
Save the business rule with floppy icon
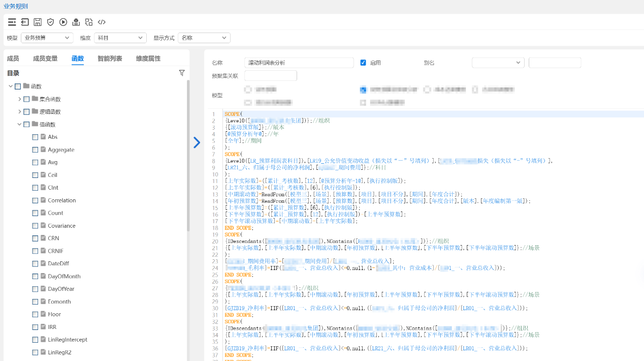pyautogui.click(x=38, y=22)
